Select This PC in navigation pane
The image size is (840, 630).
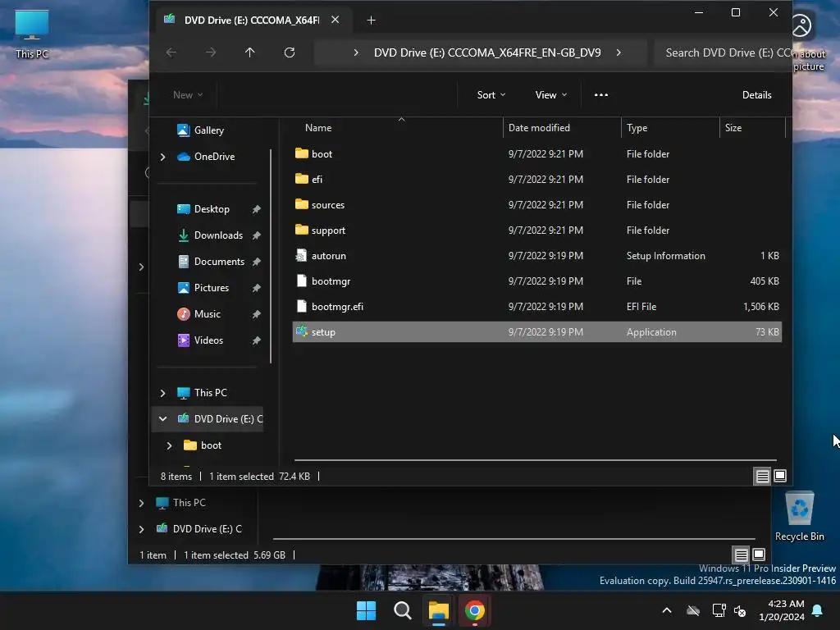[x=210, y=393]
